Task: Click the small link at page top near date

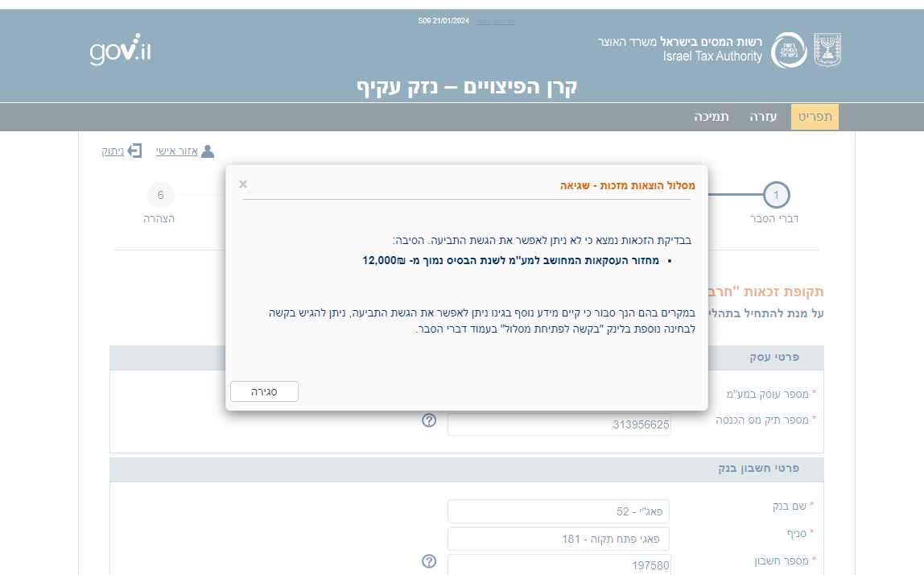Action: [x=496, y=21]
